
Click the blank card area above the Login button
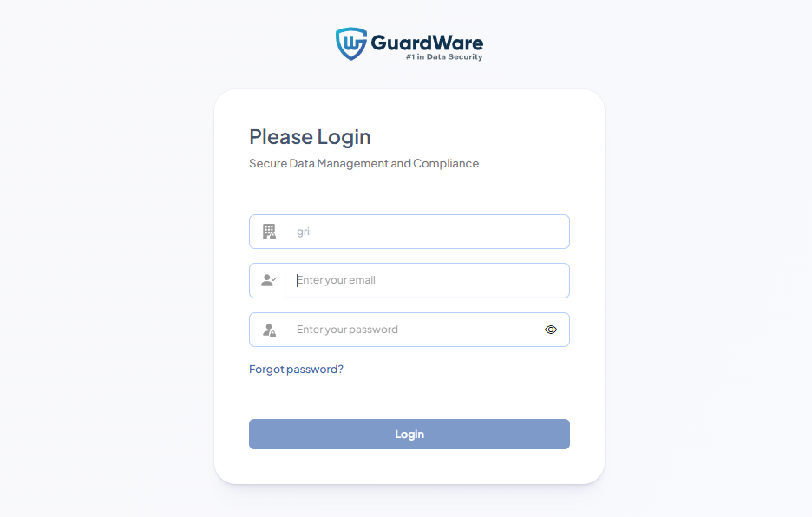coord(409,399)
